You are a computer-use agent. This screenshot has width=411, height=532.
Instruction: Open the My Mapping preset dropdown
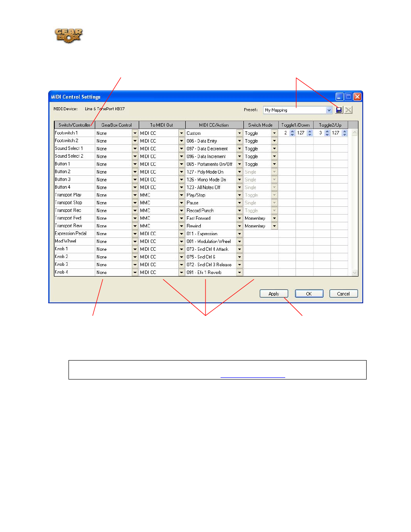coord(329,110)
